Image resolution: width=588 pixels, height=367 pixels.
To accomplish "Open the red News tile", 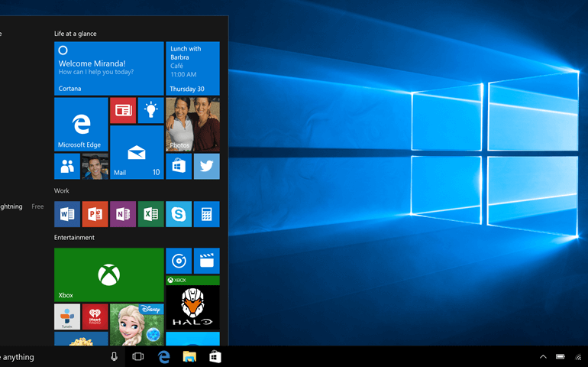I will pos(123,110).
